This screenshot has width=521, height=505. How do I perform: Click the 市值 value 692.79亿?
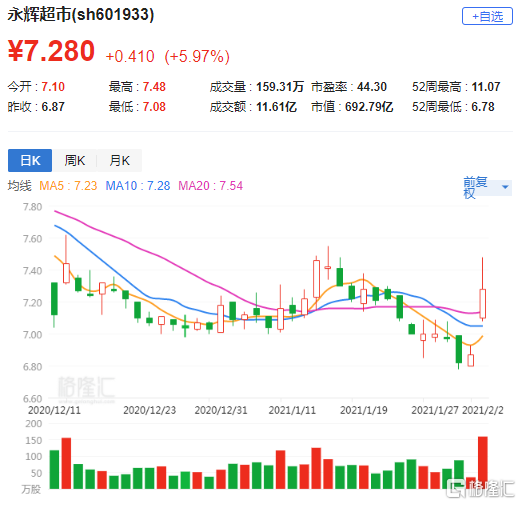pos(369,107)
